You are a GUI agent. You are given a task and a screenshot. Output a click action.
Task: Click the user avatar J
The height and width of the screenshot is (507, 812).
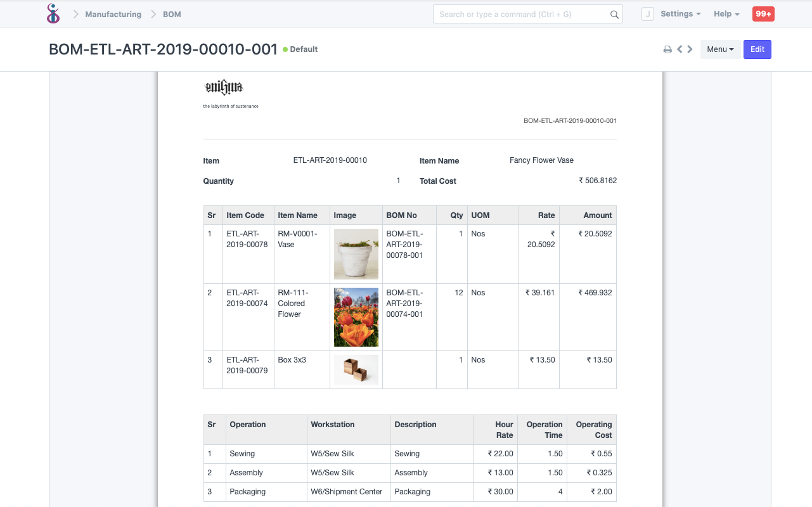click(647, 13)
